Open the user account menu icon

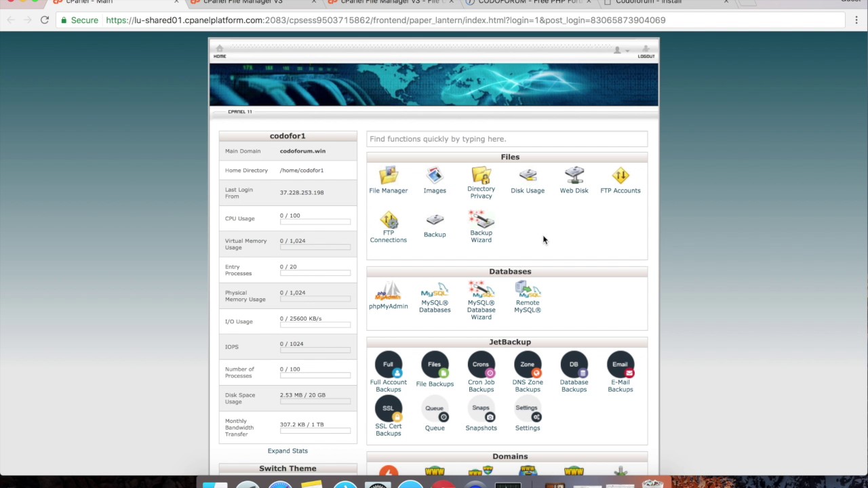619,51
